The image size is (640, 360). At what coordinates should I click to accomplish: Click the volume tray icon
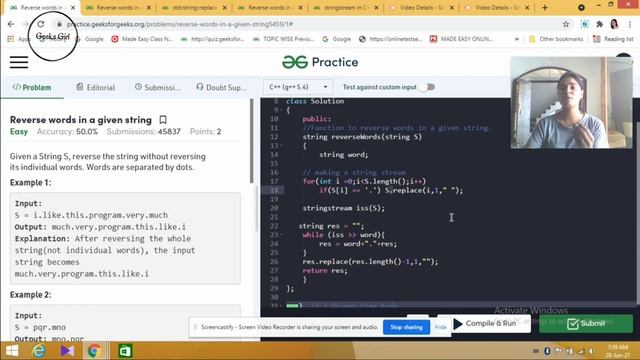(591, 351)
